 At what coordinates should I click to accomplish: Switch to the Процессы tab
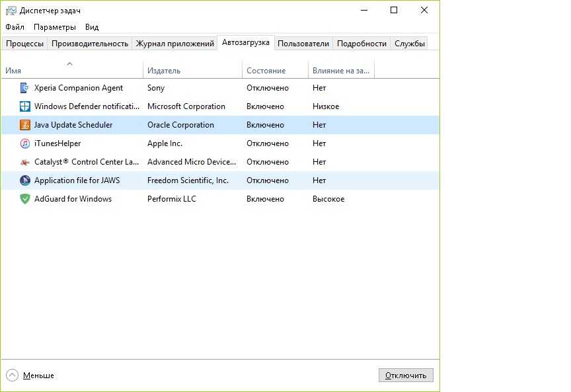pyautogui.click(x=25, y=44)
